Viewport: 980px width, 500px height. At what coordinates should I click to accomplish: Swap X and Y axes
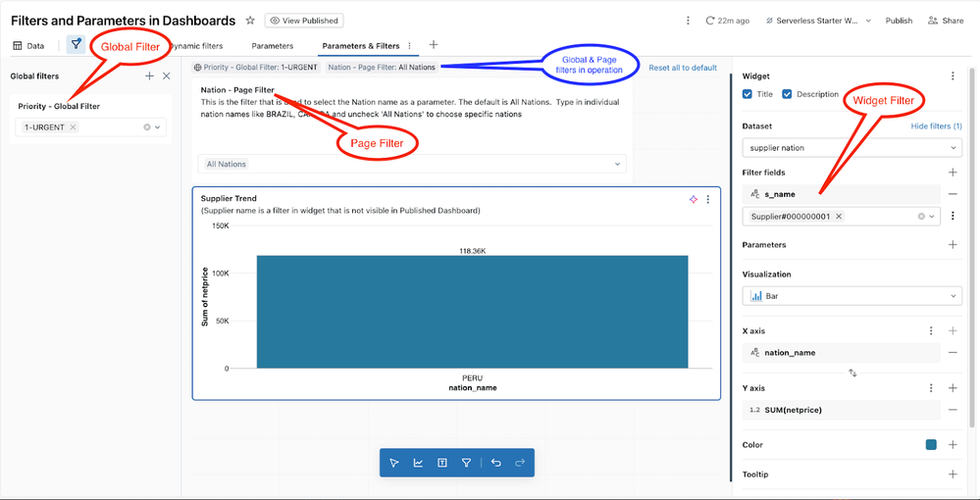(852, 373)
